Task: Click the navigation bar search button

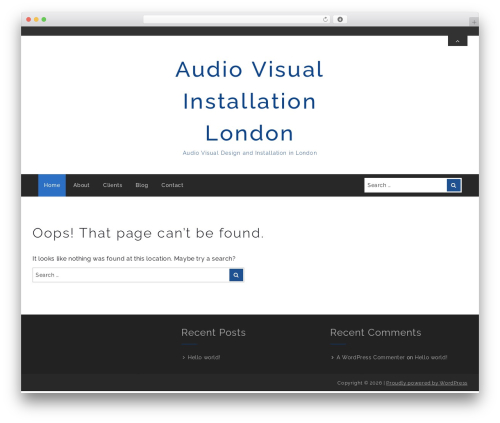Action: pos(454,185)
